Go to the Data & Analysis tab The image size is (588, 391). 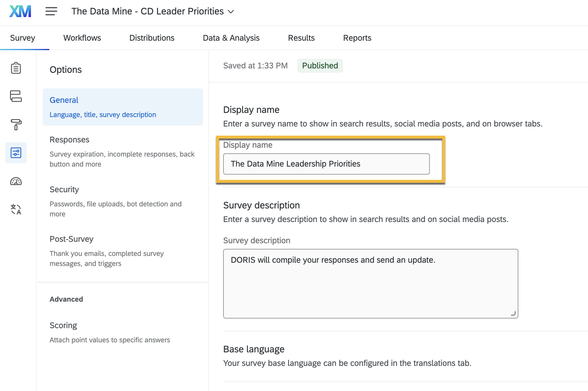click(x=231, y=38)
